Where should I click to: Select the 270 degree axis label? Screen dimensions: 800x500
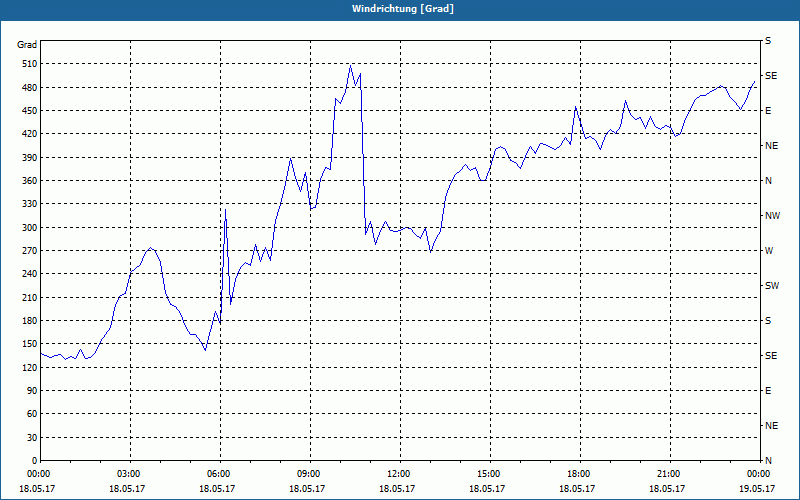pos(30,251)
